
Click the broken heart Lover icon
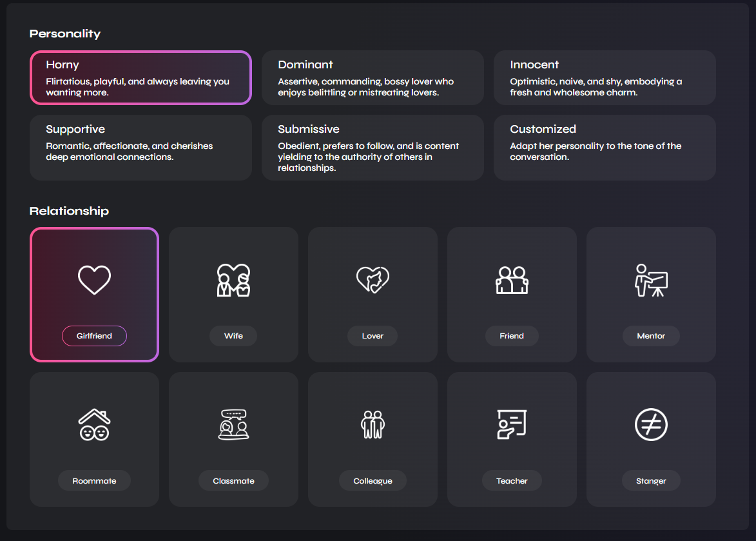(x=373, y=280)
